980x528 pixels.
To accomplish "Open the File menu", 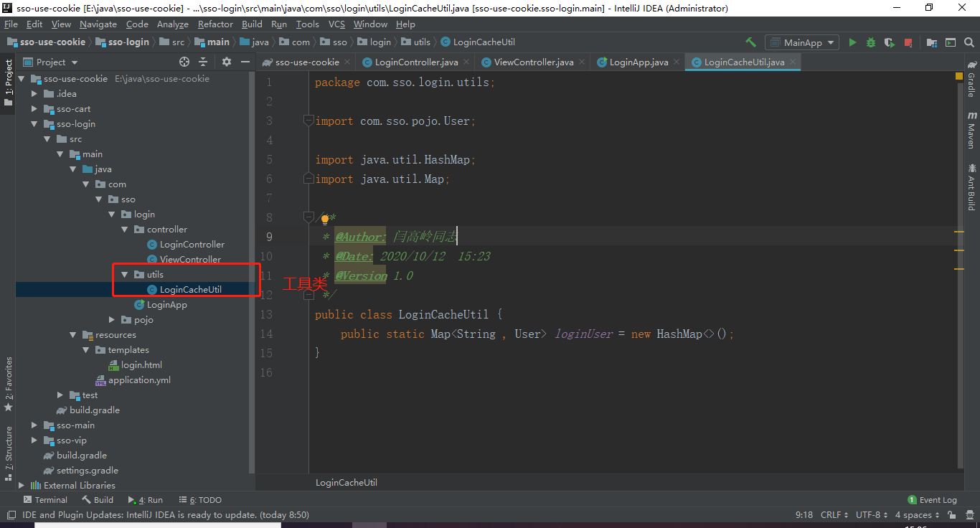I will (x=11, y=24).
